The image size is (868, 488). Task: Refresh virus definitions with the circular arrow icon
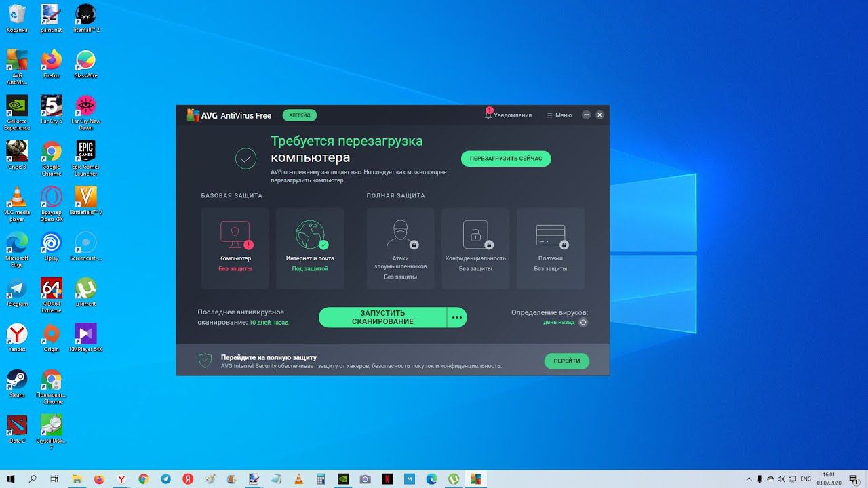point(583,323)
